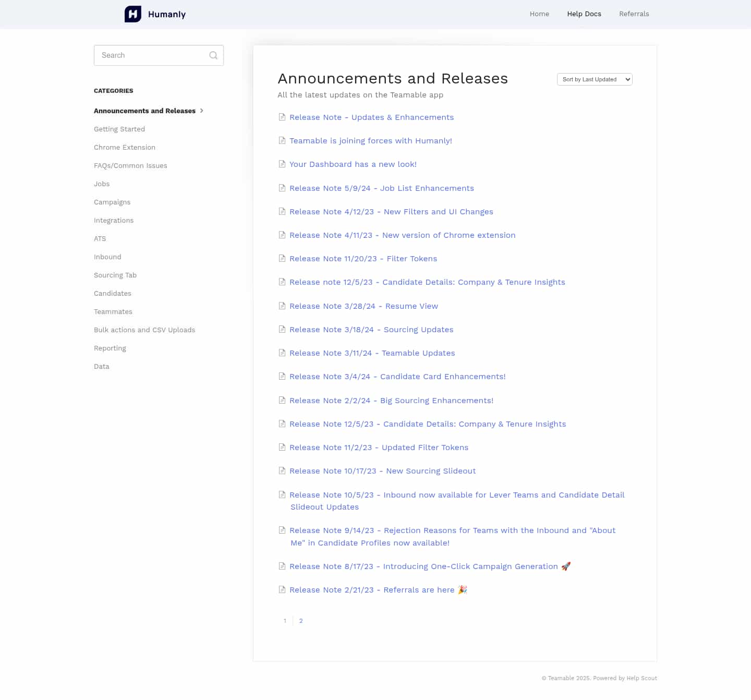Open the Sort by Last Updated dropdown

(595, 79)
